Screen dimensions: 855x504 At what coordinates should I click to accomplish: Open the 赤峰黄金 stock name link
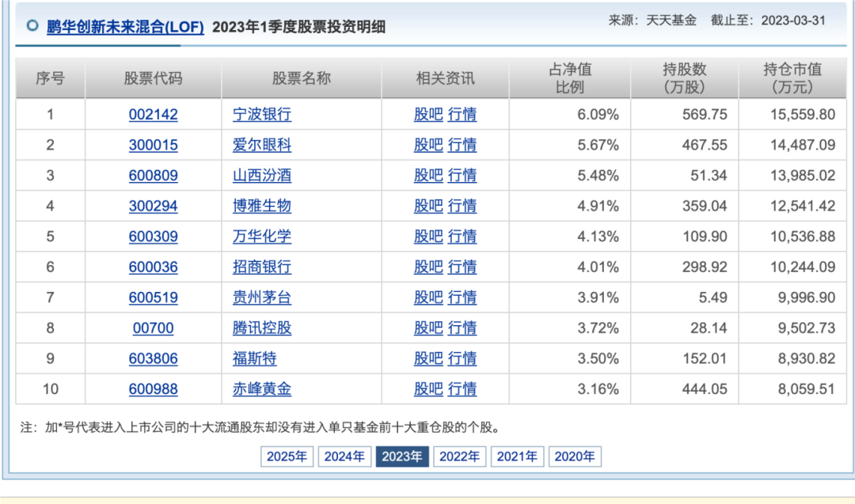[x=262, y=389]
